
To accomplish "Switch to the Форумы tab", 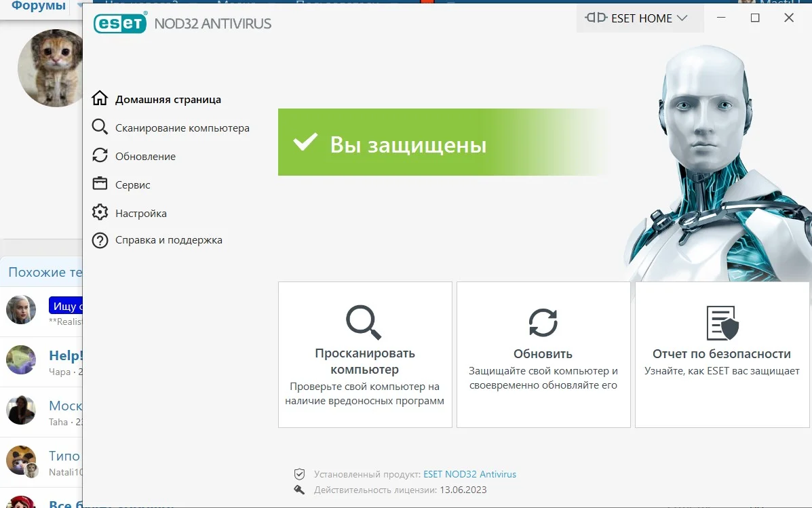I will (37, 5).
